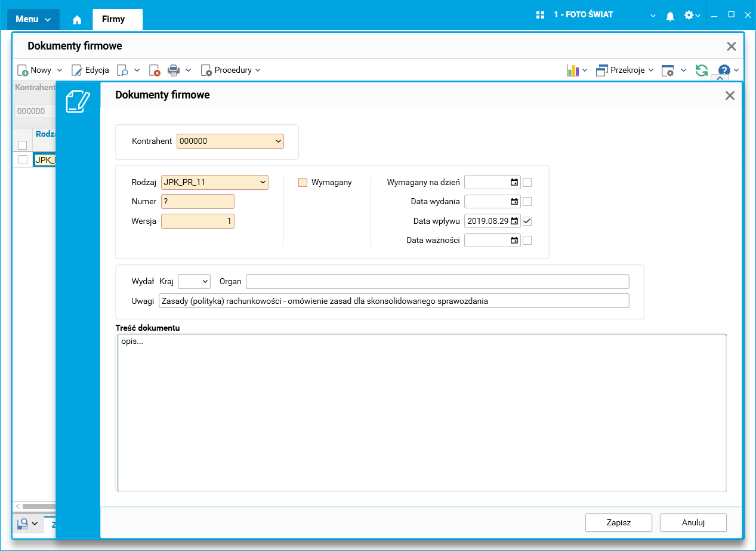Collapse toolbar with the up-chevron tab
Image resolution: width=756 pixels, height=551 pixels.
pyautogui.click(x=720, y=78)
